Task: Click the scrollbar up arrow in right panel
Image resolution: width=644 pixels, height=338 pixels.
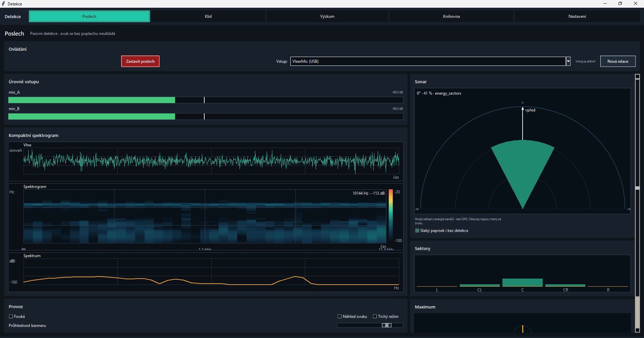Action: [638, 77]
